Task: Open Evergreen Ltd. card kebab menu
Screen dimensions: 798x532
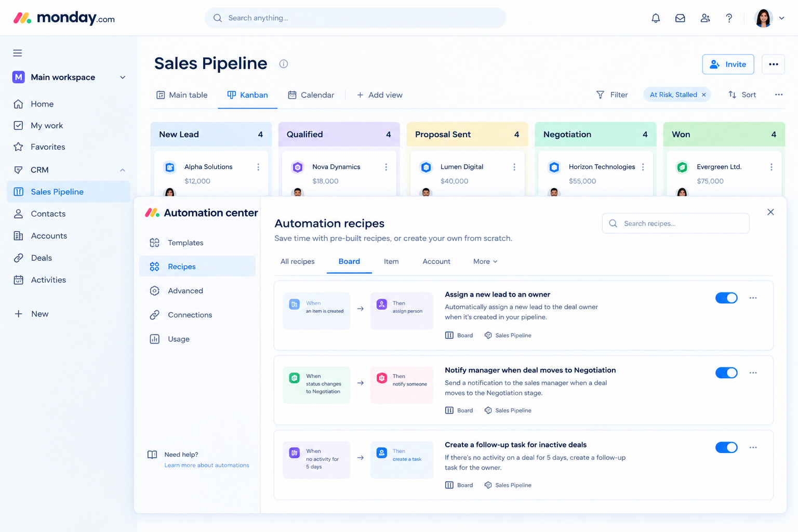Action: click(772, 167)
